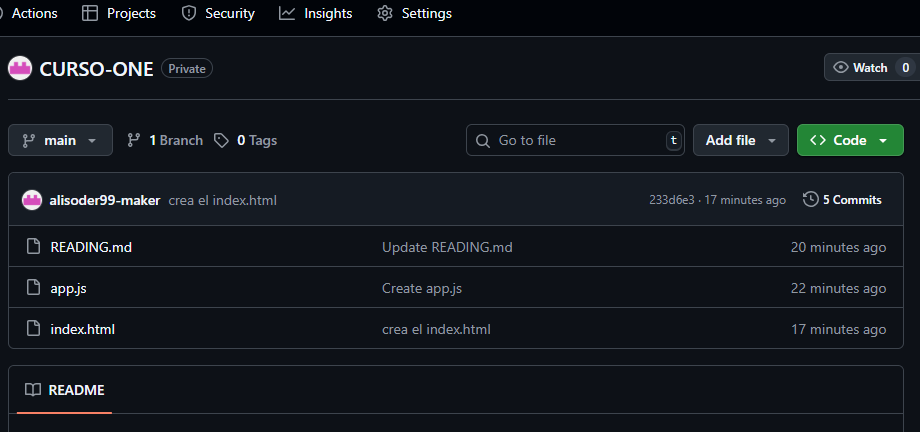Open the READING.md file
Screen dimensions: 920x432
click(91, 247)
